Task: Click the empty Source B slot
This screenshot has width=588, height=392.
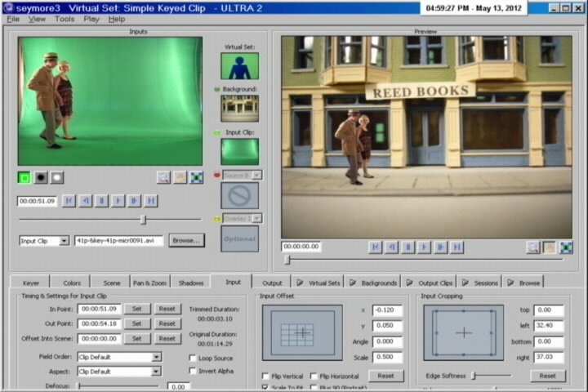Action: [239, 195]
